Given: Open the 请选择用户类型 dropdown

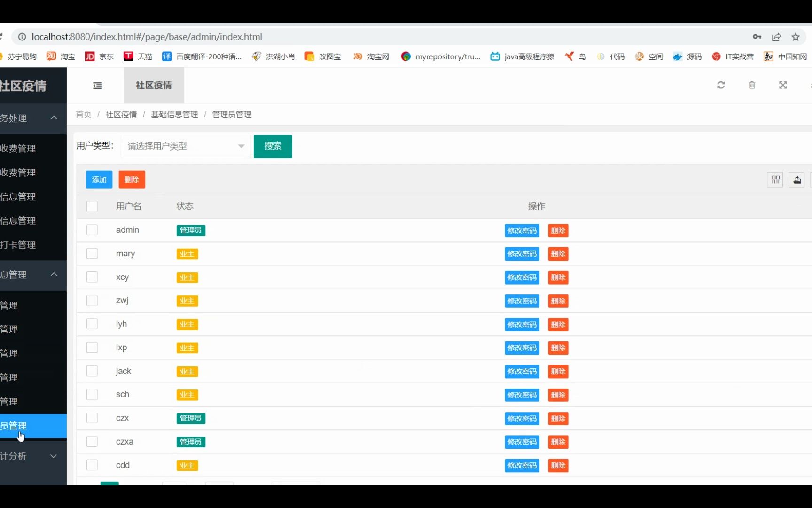Looking at the screenshot, I should click(x=186, y=146).
